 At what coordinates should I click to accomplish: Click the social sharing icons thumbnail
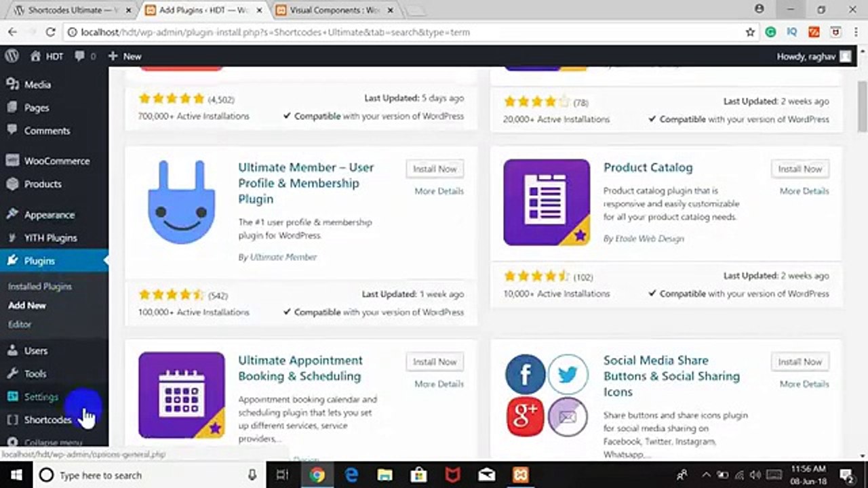(x=547, y=394)
